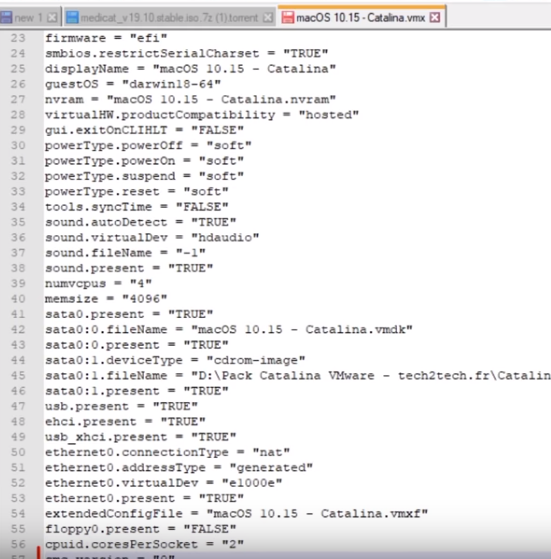Click the ethernet0.connectionType = "nat" line

coord(167,452)
